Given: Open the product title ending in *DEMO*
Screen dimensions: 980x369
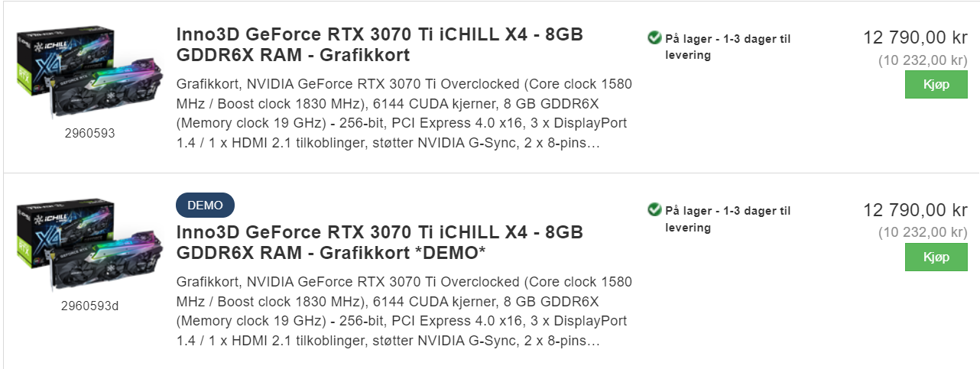Looking at the screenshot, I should [x=380, y=242].
